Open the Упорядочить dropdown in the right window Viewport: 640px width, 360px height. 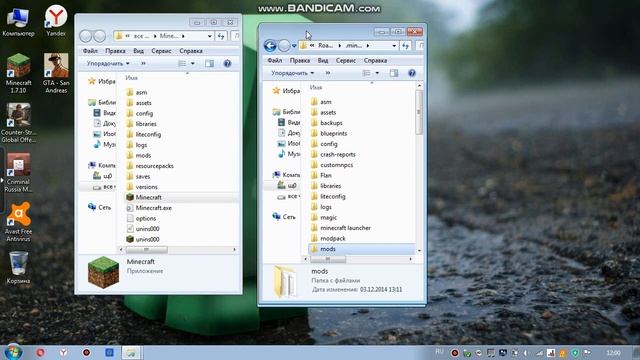tap(293, 73)
